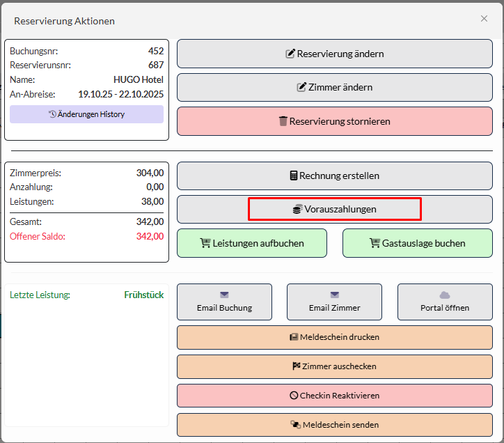Click the cart icon on Gastauslage buchen
This screenshot has height=443, width=504.
coord(375,243)
